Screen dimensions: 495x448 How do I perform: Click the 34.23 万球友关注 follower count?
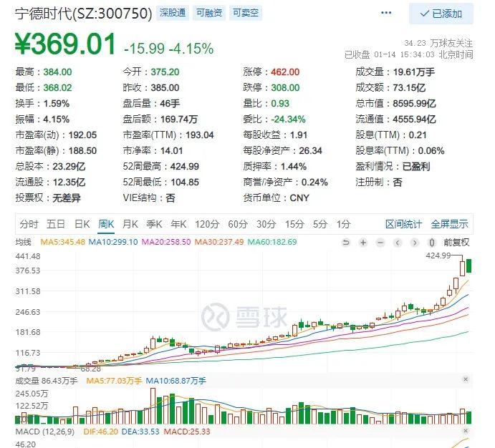[x=438, y=43]
